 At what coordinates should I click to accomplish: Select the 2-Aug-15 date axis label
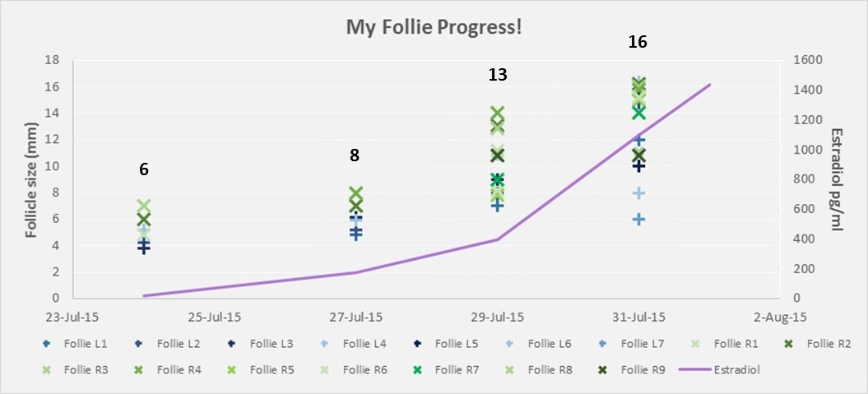click(778, 317)
